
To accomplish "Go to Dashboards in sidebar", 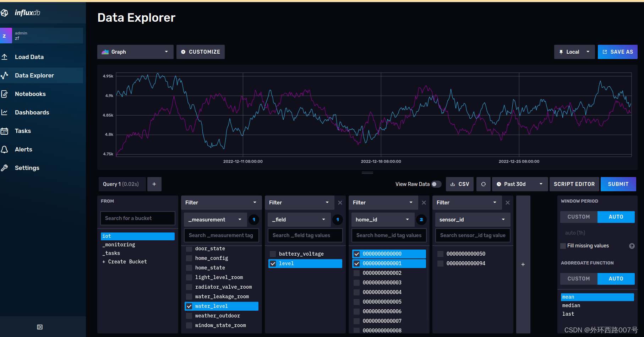I will [32, 112].
